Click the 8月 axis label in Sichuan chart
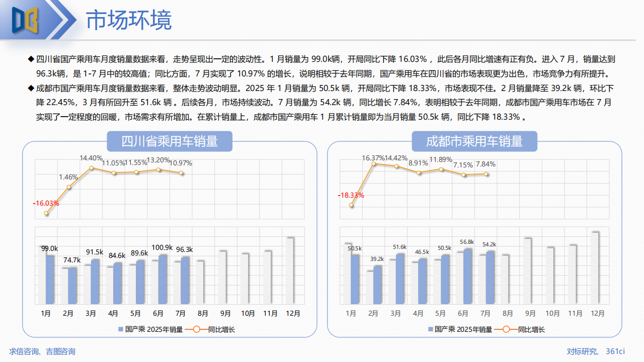The height and width of the screenshot is (362, 644). [x=203, y=313]
